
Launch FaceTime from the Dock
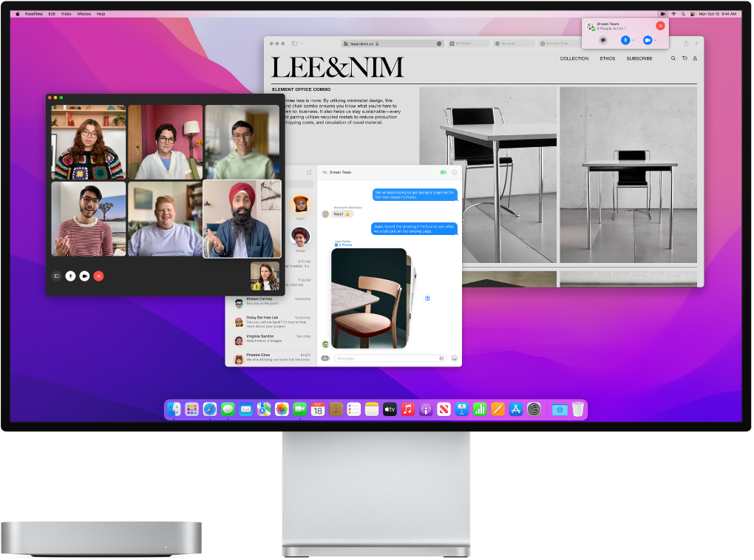click(301, 409)
